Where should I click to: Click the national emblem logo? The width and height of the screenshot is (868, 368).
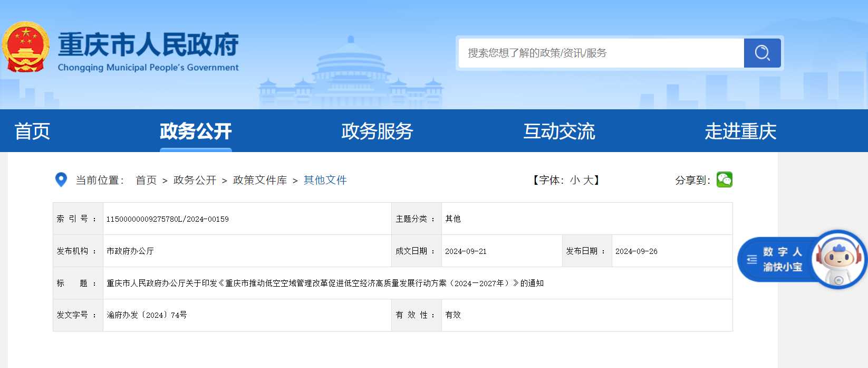point(25,47)
